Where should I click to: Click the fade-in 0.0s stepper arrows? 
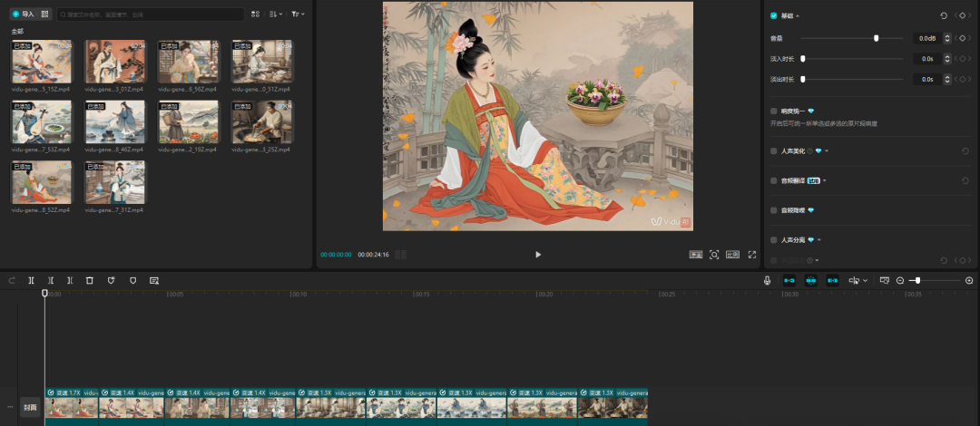tap(947, 59)
